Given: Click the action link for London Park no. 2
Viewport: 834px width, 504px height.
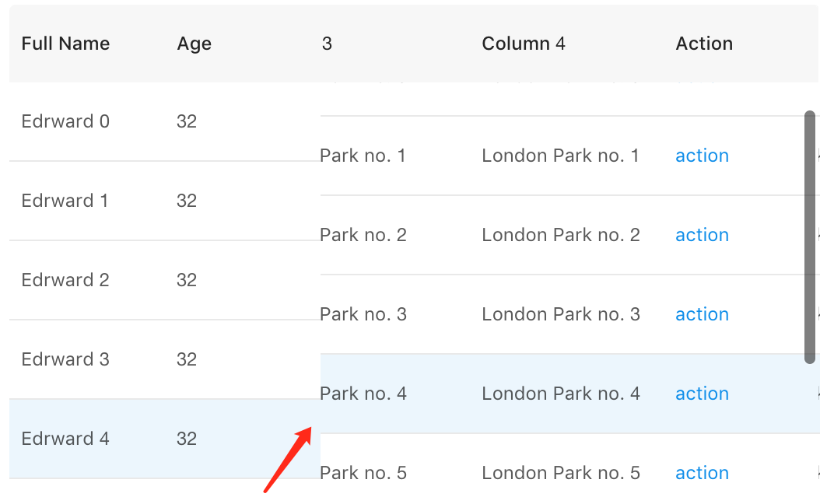Looking at the screenshot, I should (x=702, y=235).
